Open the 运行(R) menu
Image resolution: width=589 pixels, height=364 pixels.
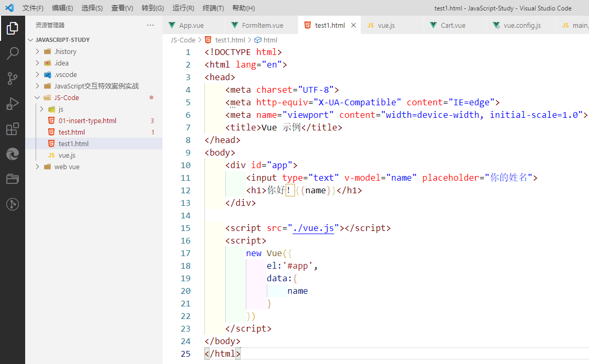tap(183, 8)
